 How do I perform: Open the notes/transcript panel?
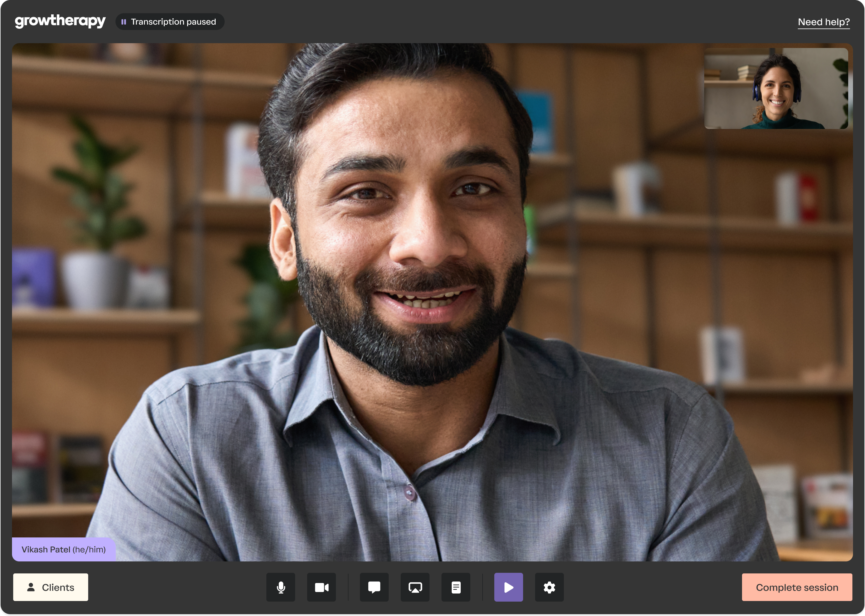pos(456,587)
